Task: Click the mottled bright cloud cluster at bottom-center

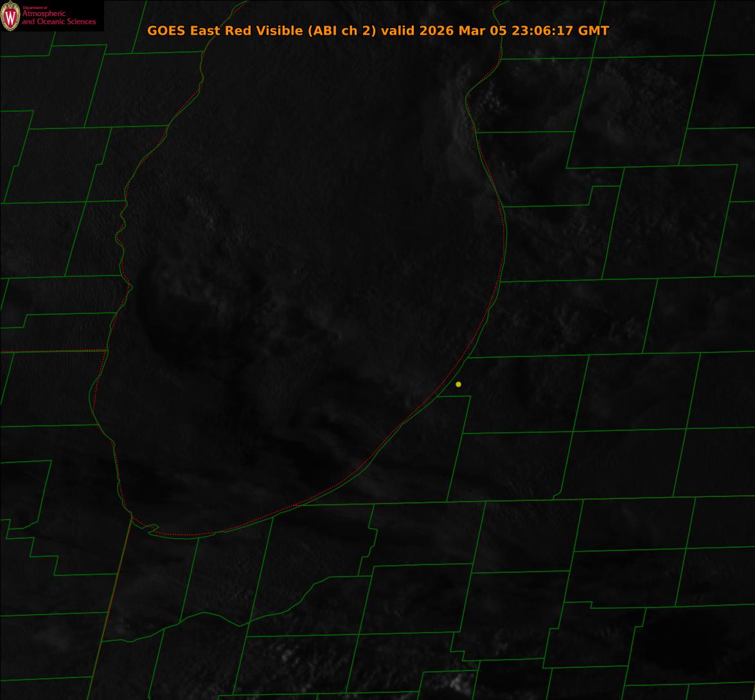Action: click(289, 661)
